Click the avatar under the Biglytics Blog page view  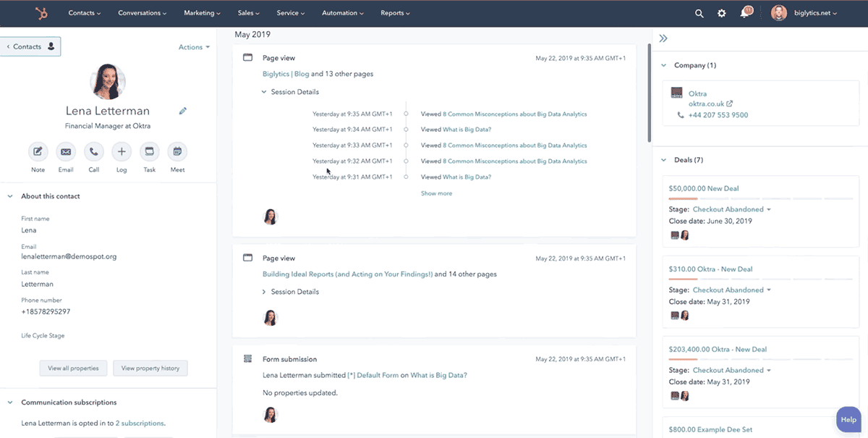(271, 216)
